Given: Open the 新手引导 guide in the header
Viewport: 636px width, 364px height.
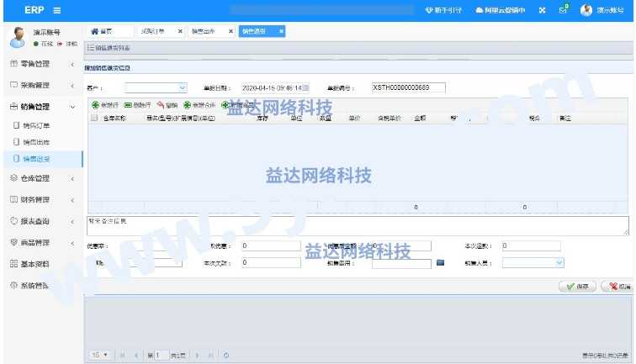Looking at the screenshot, I should pos(443,10).
